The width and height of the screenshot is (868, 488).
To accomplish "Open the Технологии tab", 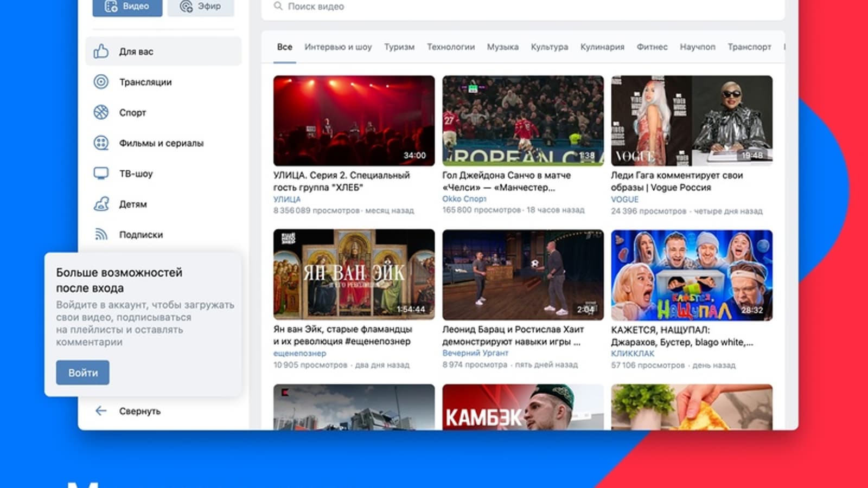I will (x=451, y=47).
